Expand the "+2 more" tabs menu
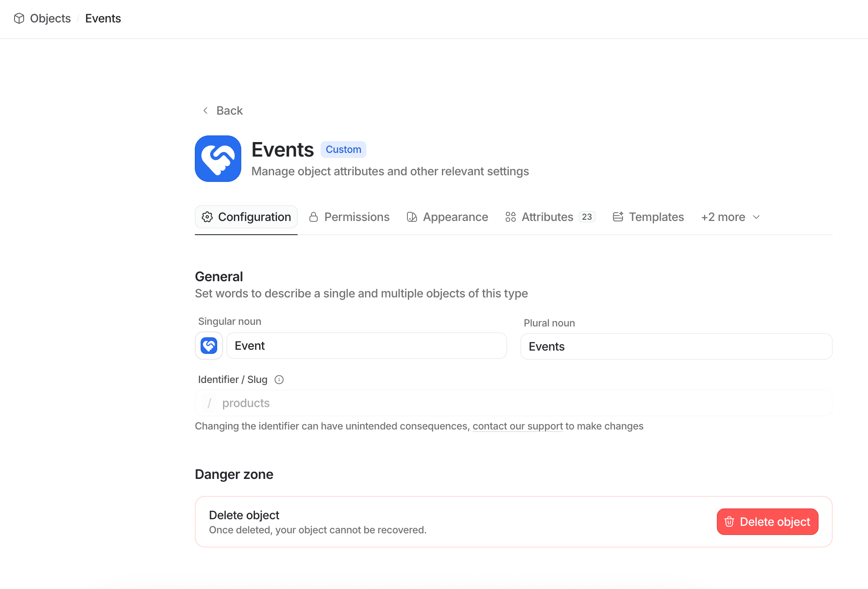868x589 pixels. coord(729,217)
